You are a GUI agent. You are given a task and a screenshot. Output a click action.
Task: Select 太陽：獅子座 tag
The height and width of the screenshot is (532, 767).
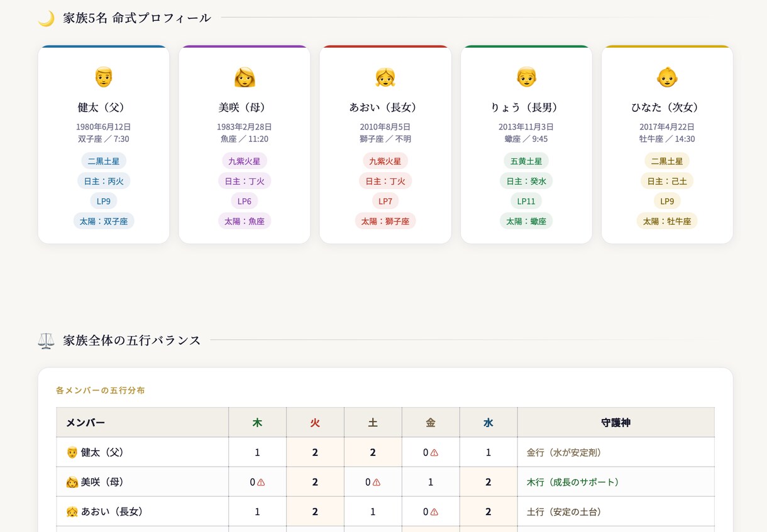(385, 221)
